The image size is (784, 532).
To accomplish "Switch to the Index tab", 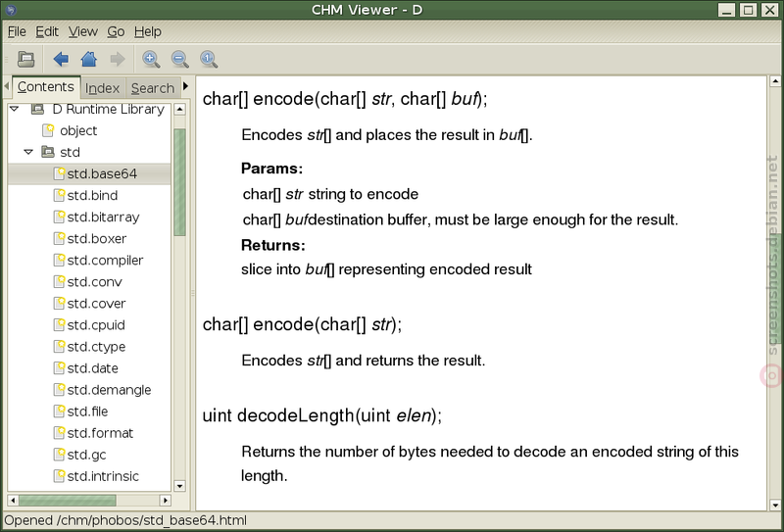I will [x=103, y=88].
